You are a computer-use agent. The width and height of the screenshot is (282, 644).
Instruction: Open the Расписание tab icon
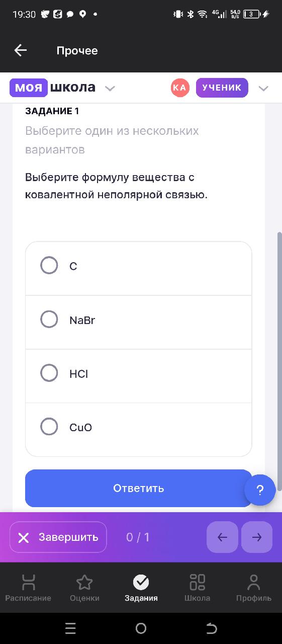click(29, 582)
